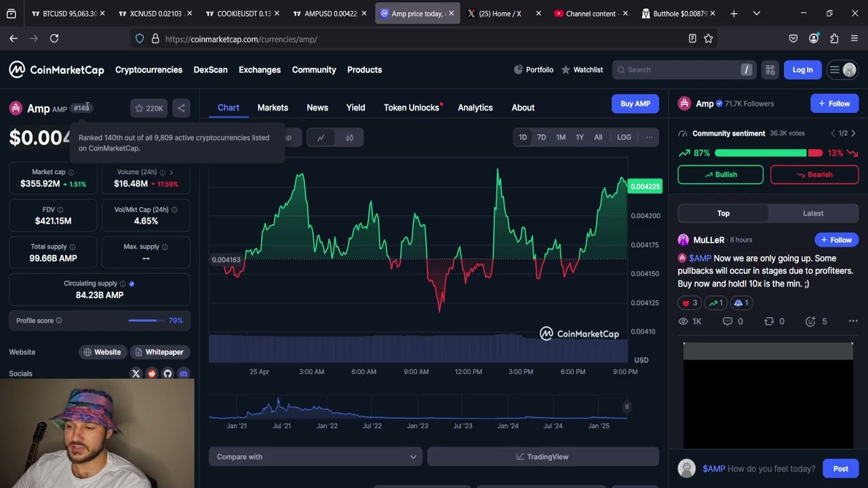Viewport: 868px width, 488px height.
Task: Open the info icon next to Total supply
Action: click(73, 247)
